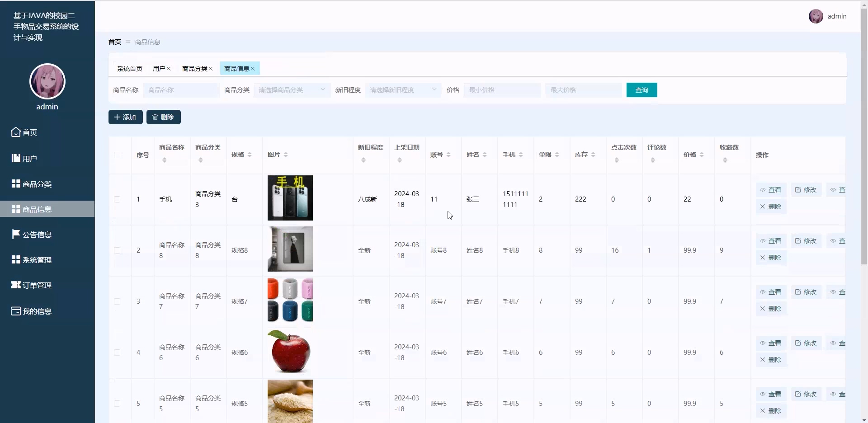
Task: Click the 添加 button
Action: 125,117
